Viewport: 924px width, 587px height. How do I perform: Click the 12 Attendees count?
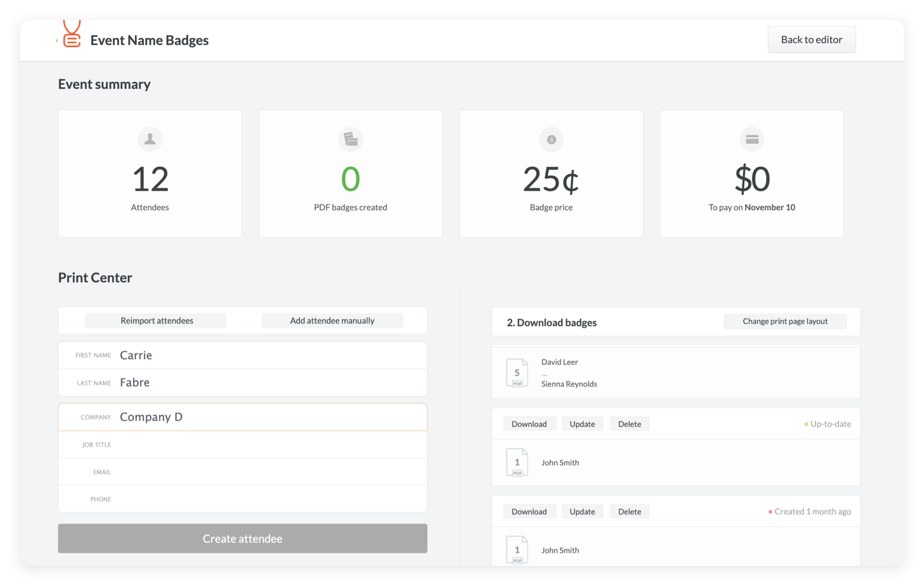(x=150, y=179)
